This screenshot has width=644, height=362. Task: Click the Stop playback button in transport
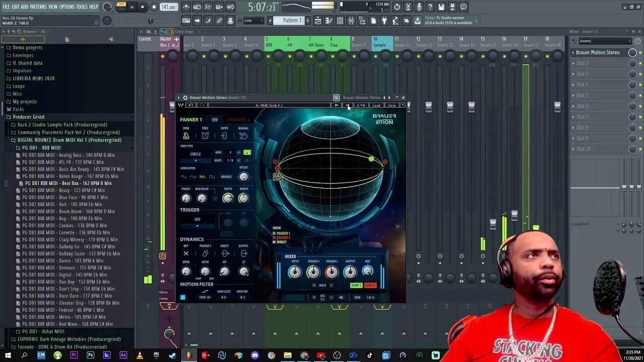coord(142,7)
